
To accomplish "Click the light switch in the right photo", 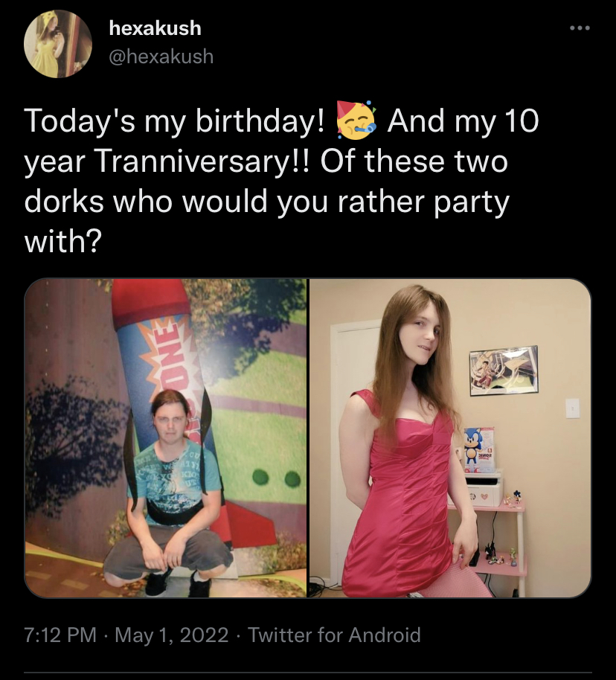I will click(573, 408).
